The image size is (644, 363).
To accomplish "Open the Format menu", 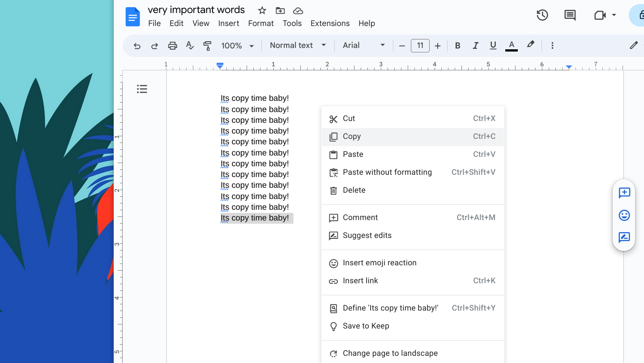I will [261, 23].
